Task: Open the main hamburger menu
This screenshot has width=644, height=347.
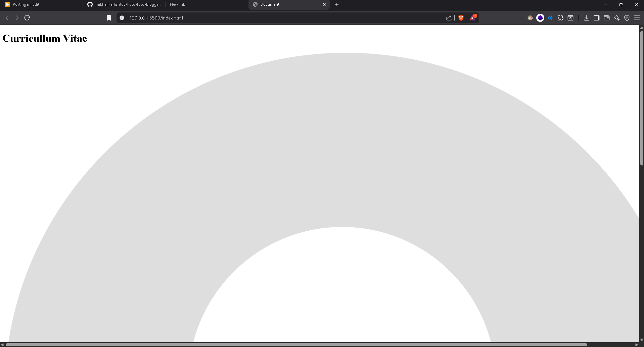Action: point(637,18)
